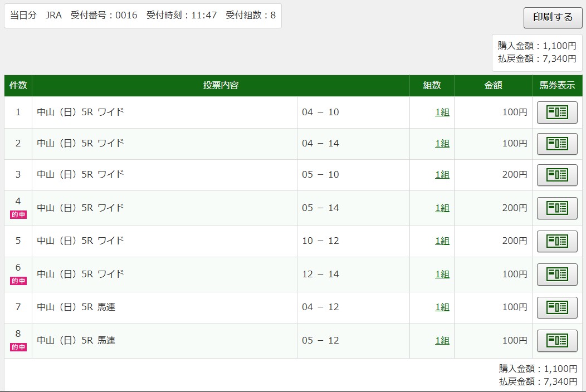The image size is (586, 392).
Task: Open 1組 link in row 6
Action: pos(442,275)
